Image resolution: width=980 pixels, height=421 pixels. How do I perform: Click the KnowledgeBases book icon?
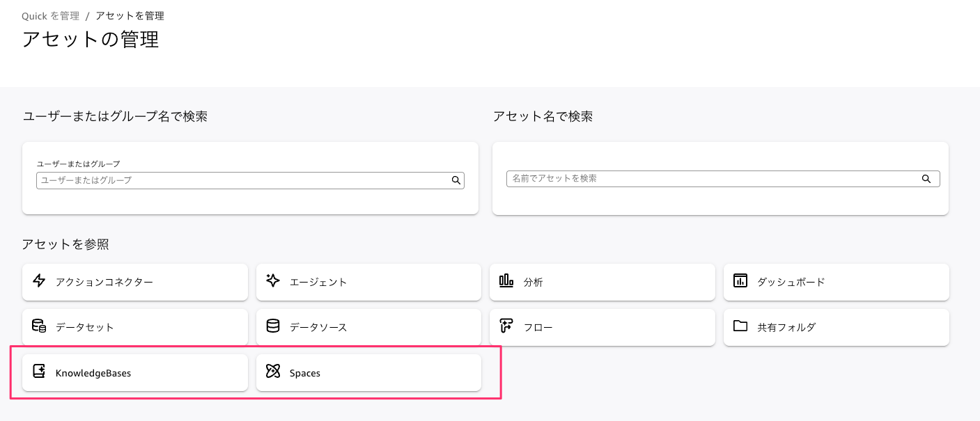(x=39, y=372)
